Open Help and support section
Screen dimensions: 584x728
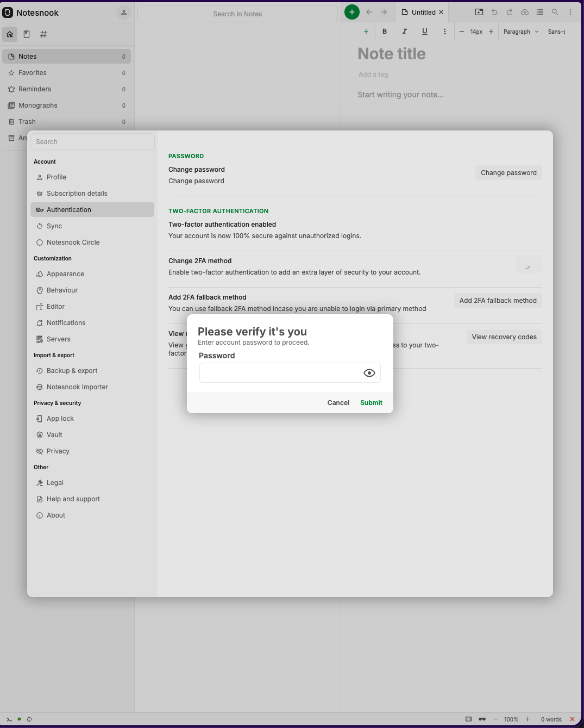tap(92, 499)
